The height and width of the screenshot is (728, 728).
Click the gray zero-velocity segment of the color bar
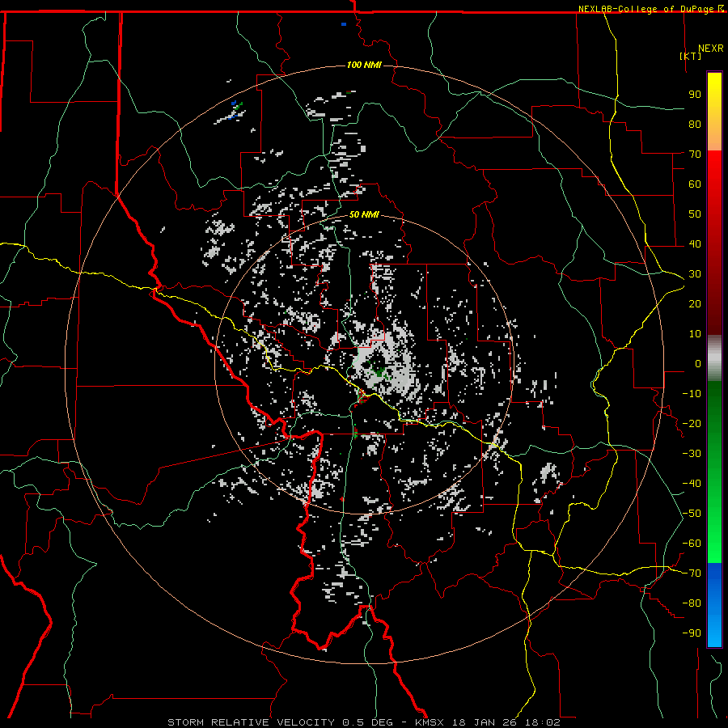click(x=714, y=358)
